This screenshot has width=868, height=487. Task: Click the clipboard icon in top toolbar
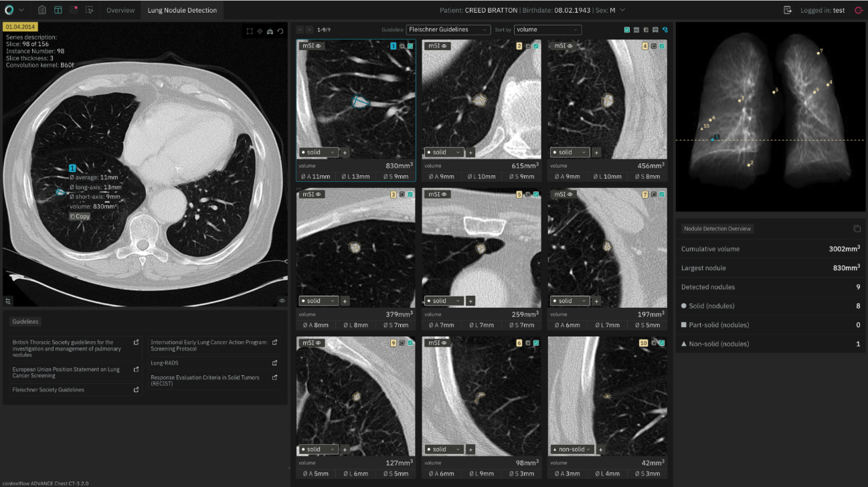tap(42, 11)
